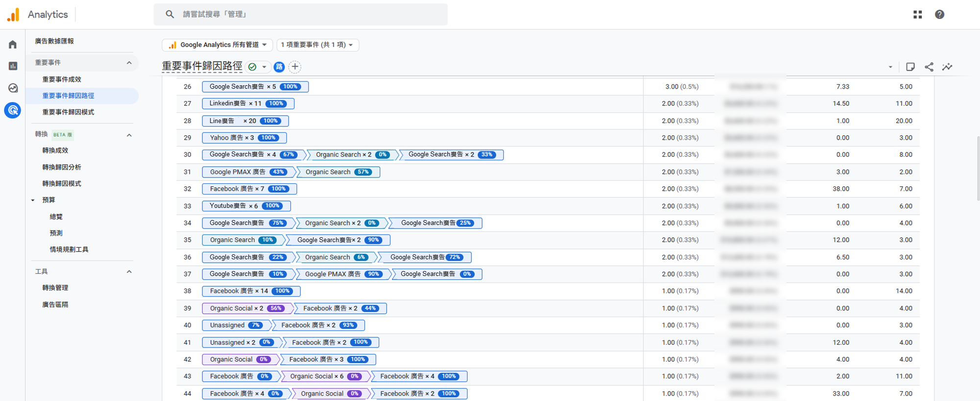Viewport: 980px width, 401px height.
Task: Open Google Analytics 所有管道 dropdown
Action: (x=218, y=45)
